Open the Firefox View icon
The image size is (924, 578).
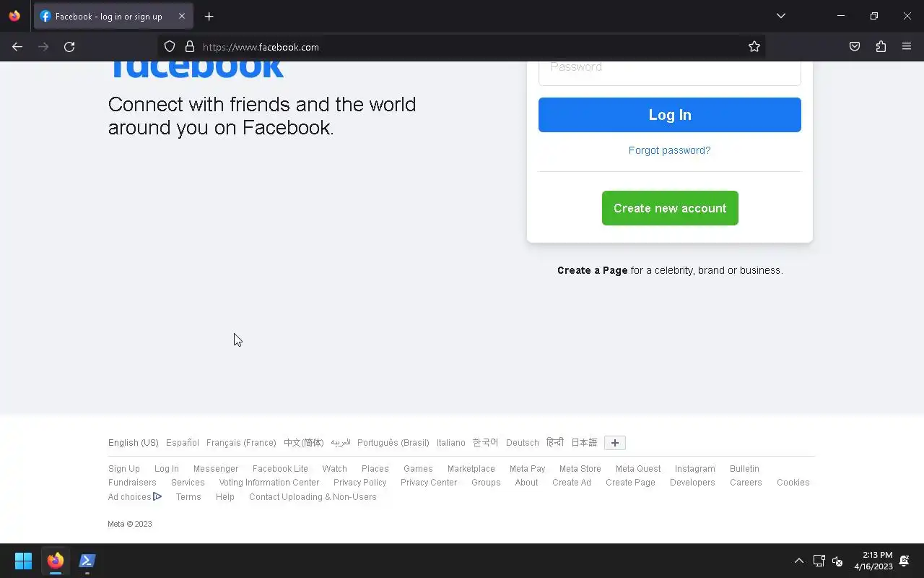(14, 16)
